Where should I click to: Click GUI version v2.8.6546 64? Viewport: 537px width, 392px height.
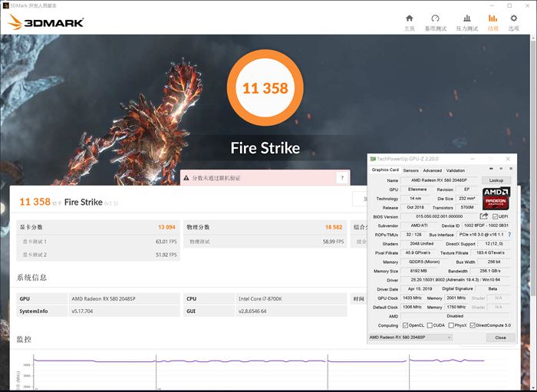252,311
